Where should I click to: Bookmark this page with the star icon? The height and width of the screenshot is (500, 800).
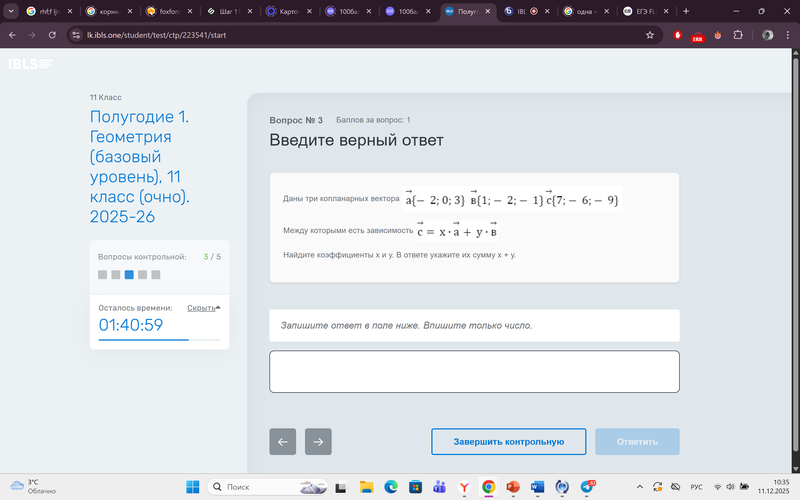click(x=650, y=34)
